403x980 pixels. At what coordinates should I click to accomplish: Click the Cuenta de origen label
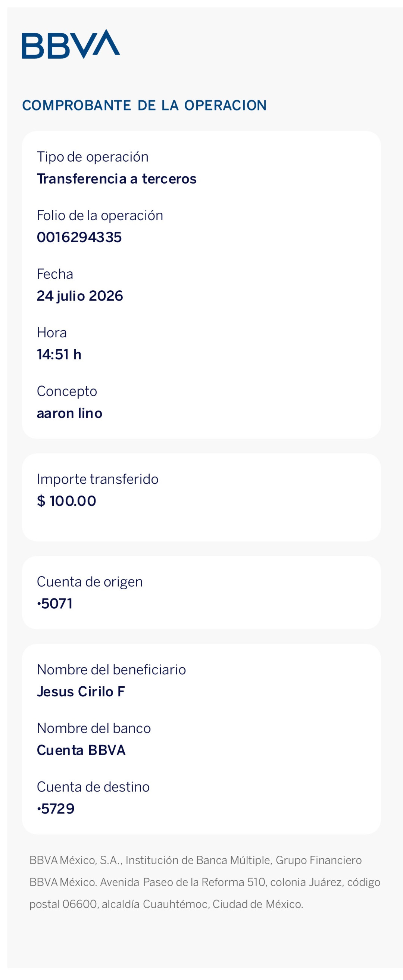(90, 582)
